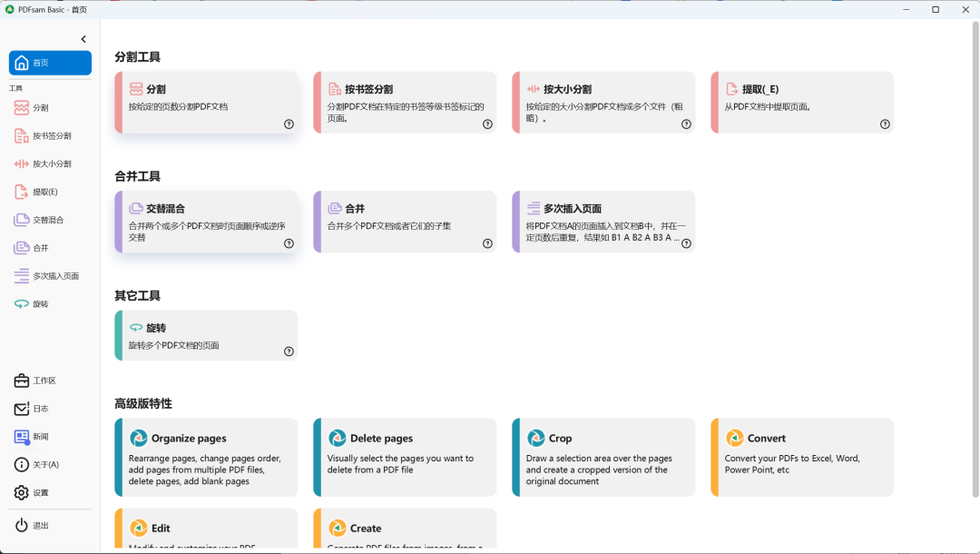Image resolution: width=980 pixels, height=554 pixels.
Task: Open the 新闻 news section
Action: click(x=36, y=436)
